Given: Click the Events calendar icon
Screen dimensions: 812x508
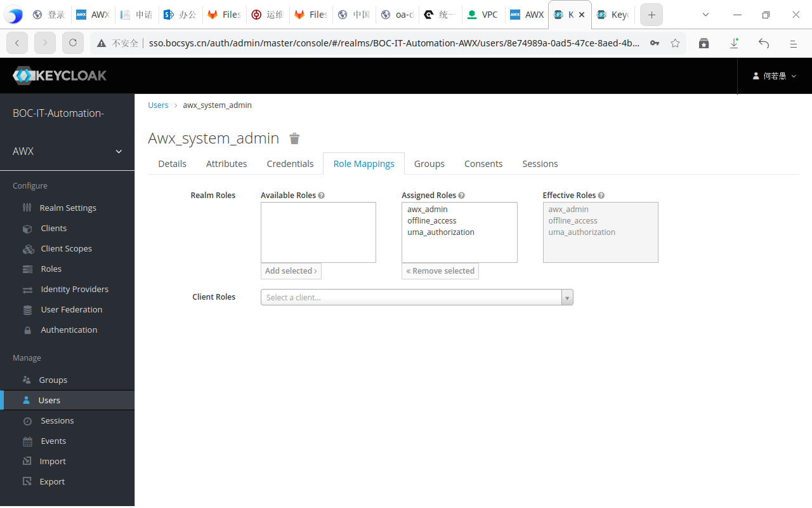Looking at the screenshot, I should click(27, 441).
